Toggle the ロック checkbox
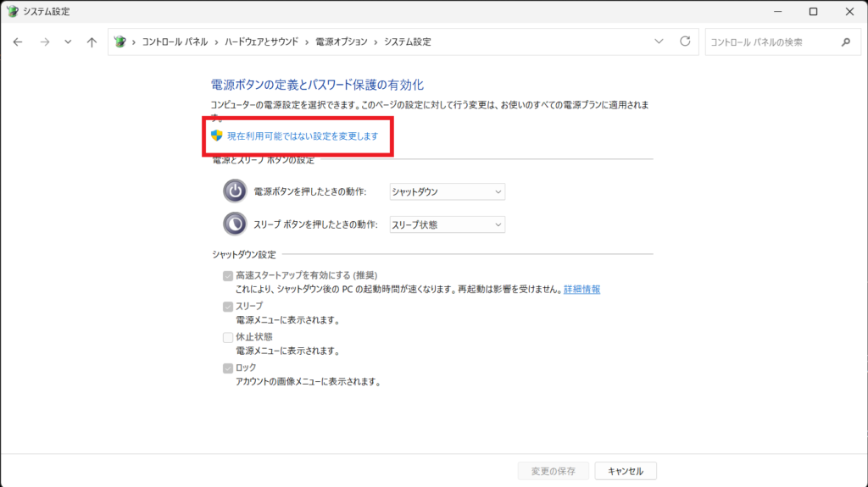The height and width of the screenshot is (487, 868). [227, 368]
